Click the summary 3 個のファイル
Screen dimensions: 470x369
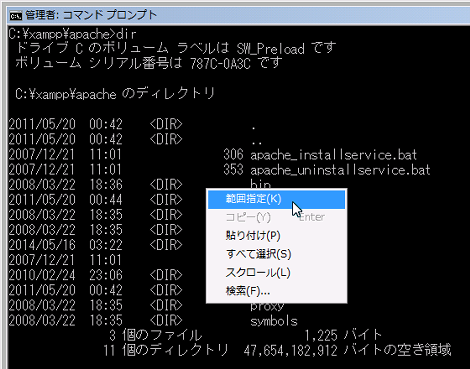(x=156, y=335)
